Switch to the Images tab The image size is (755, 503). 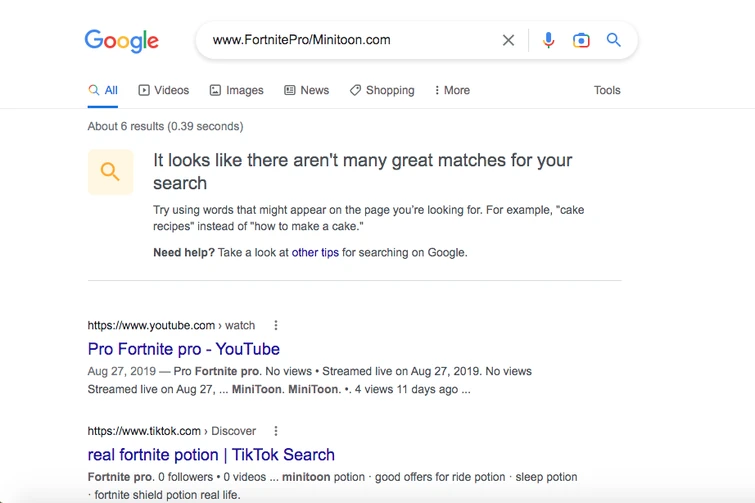pos(237,90)
